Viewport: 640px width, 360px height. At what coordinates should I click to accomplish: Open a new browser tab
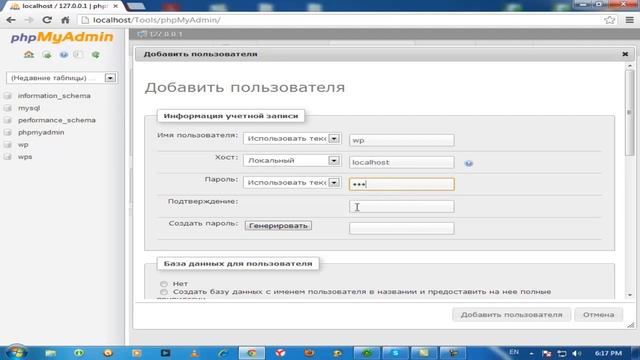coord(135,6)
